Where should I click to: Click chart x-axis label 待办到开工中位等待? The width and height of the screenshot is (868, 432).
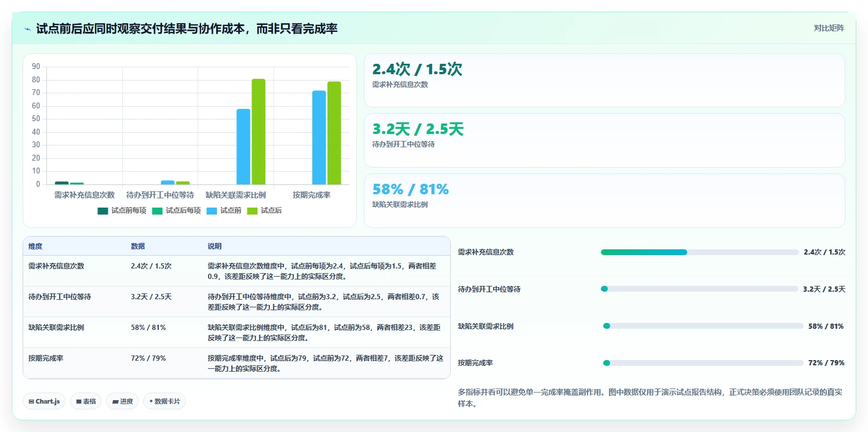click(x=160, y=195)
